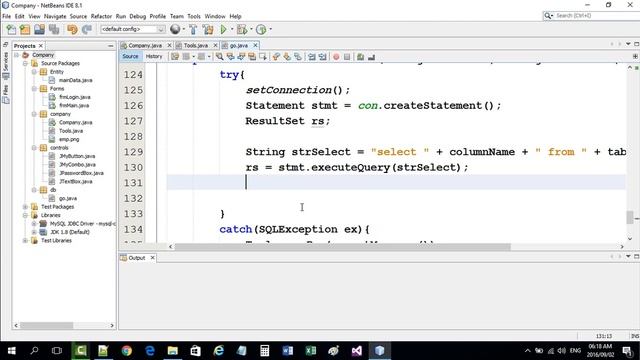Open the Team menu
The width and height of the screenshot is (640, 360).
pos(177,16)
